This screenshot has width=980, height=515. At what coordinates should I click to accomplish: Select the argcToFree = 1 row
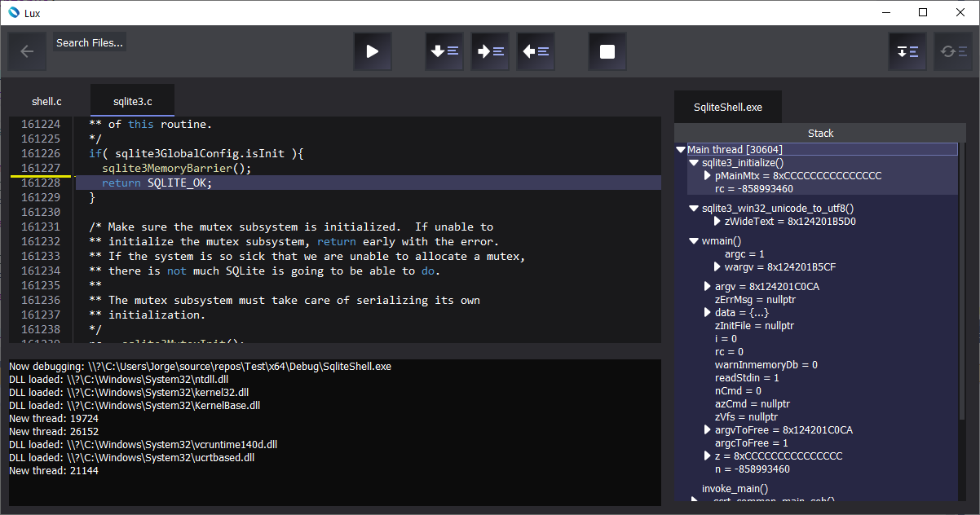point(751,443)
